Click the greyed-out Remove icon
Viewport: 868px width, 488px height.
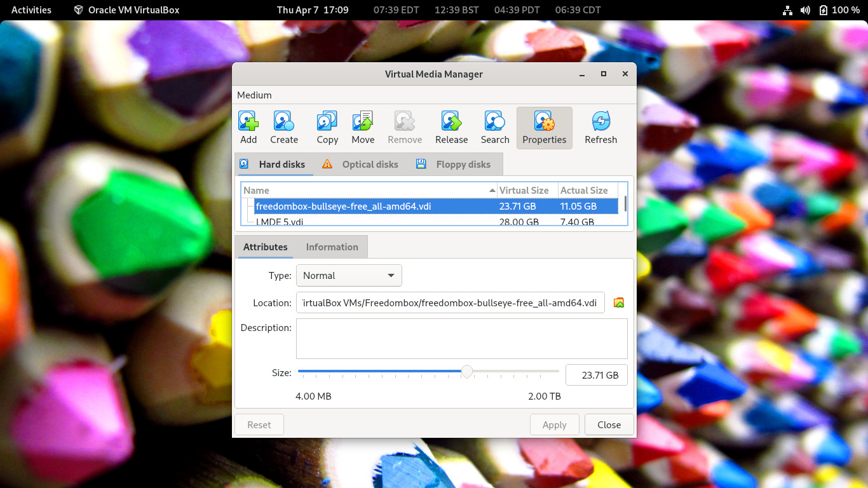tap(405, 121)
